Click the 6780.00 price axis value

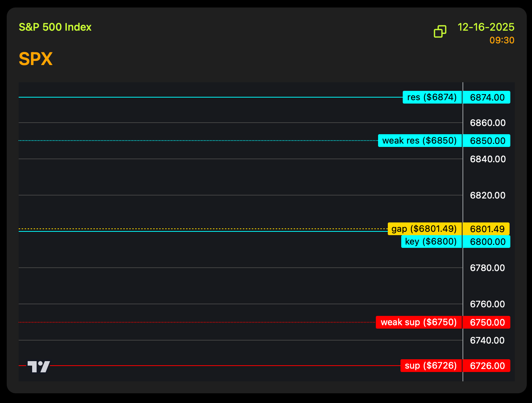(x=487, y=268)
